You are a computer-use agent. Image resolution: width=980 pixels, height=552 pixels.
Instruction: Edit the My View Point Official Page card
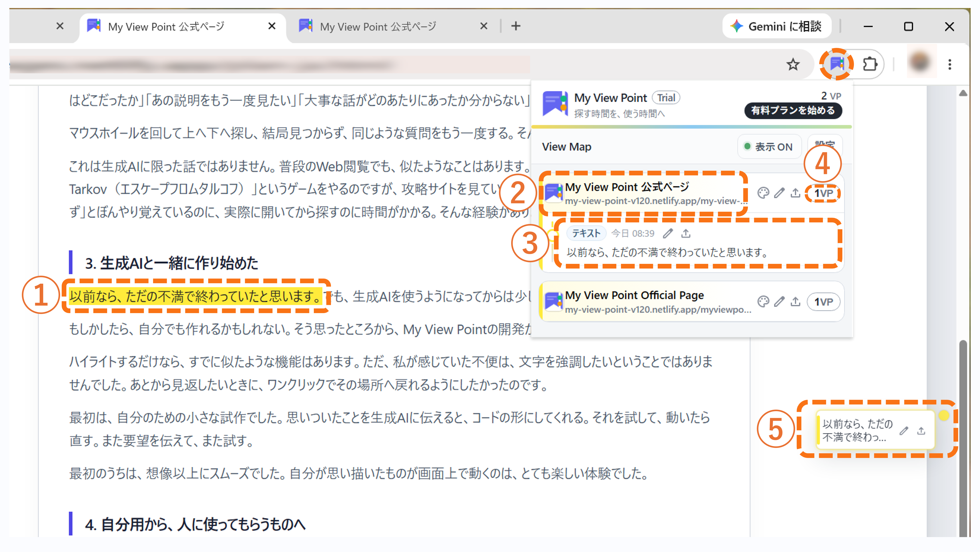coord(779,302)
